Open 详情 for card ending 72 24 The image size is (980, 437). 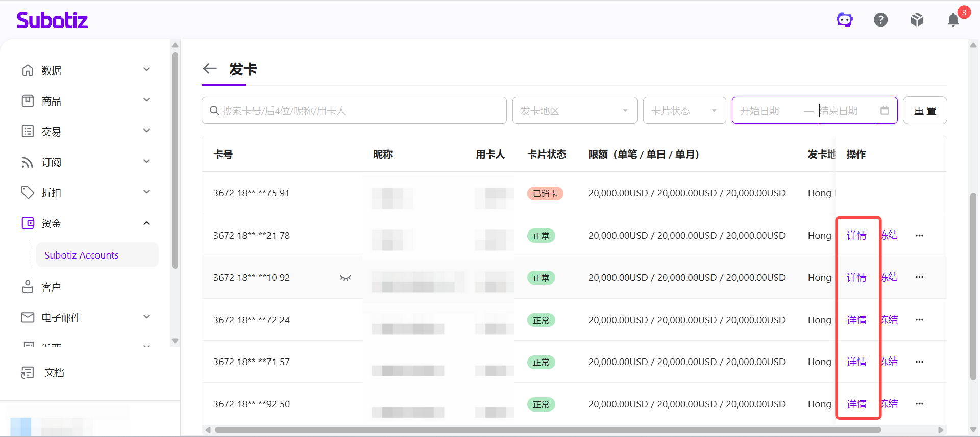[x=856, y=320]
